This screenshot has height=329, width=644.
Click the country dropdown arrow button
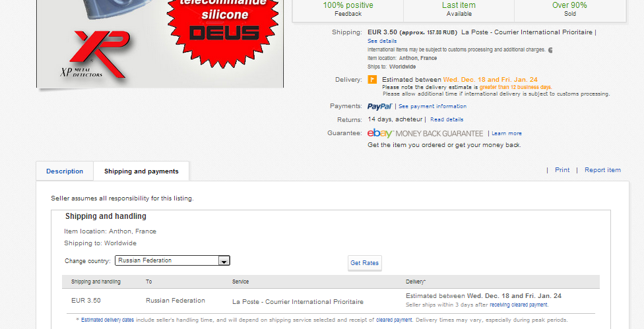pos(224,260)
